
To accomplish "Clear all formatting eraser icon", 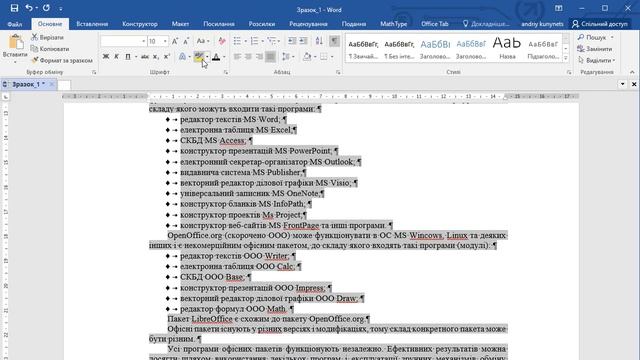I will click(x=222, y=41).
